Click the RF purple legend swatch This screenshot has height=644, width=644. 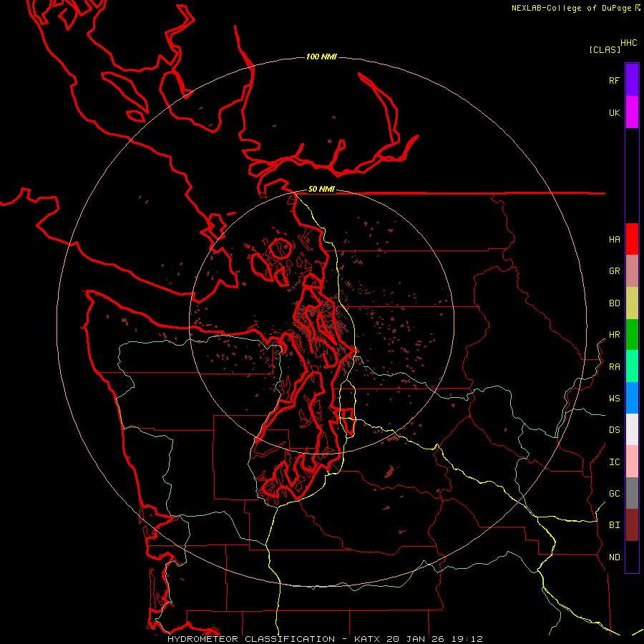coord(632,80)
